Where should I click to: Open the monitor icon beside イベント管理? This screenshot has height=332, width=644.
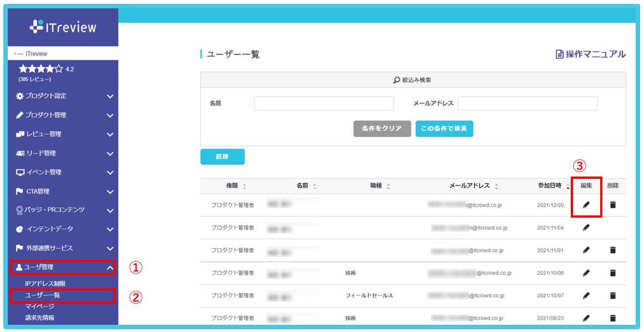(x=19, y=172)
